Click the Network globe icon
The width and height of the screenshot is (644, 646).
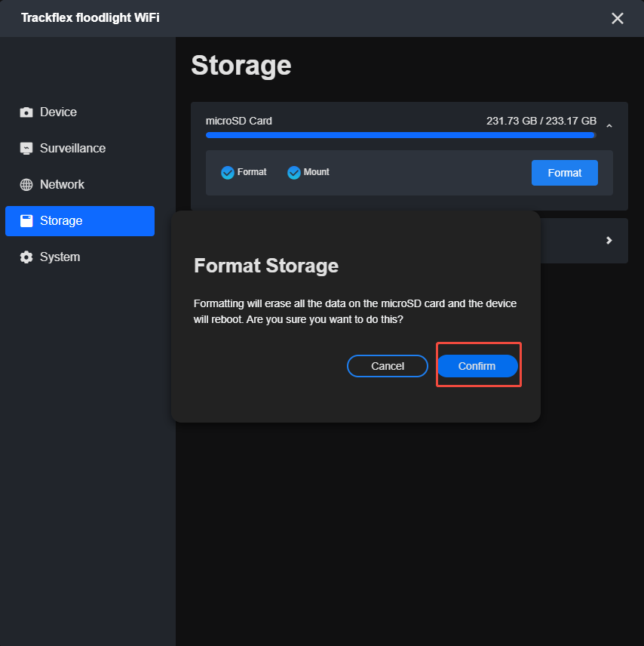(26, 185)
